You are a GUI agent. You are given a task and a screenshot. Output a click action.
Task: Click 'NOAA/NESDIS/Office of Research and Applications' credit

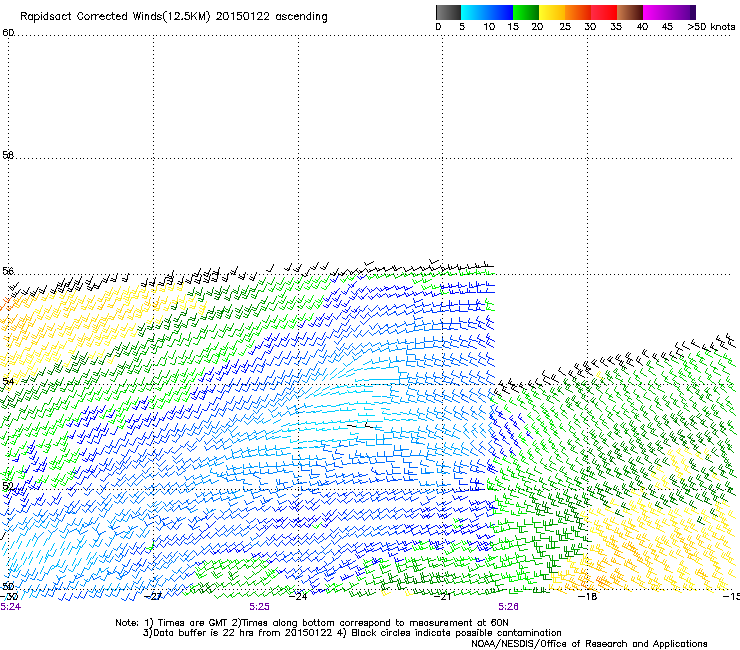click(589, 644)
